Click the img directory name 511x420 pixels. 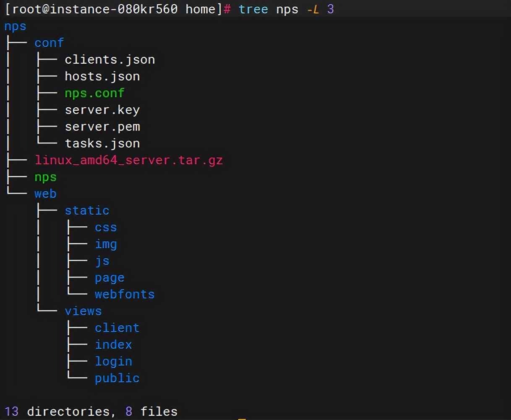106,244
